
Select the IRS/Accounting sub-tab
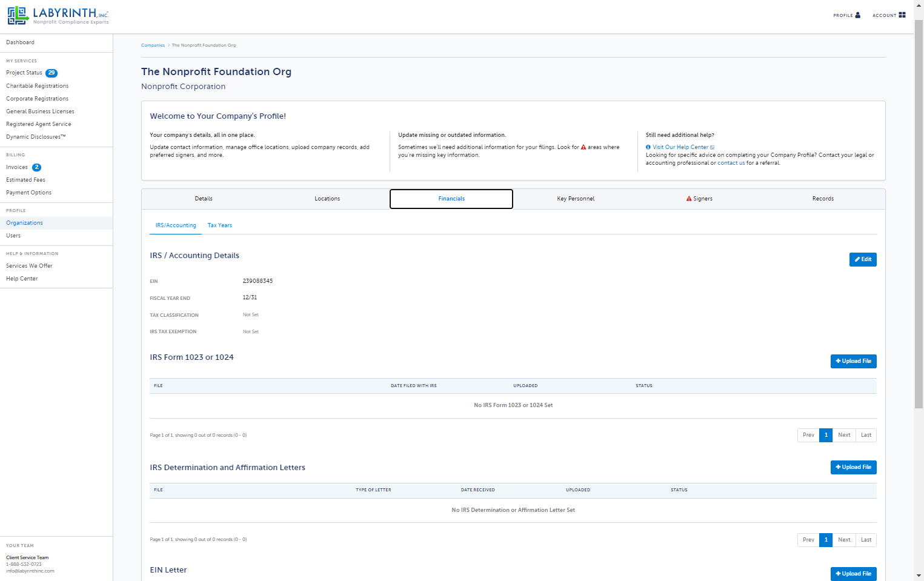pyautogui.click(x=176, y=225)
